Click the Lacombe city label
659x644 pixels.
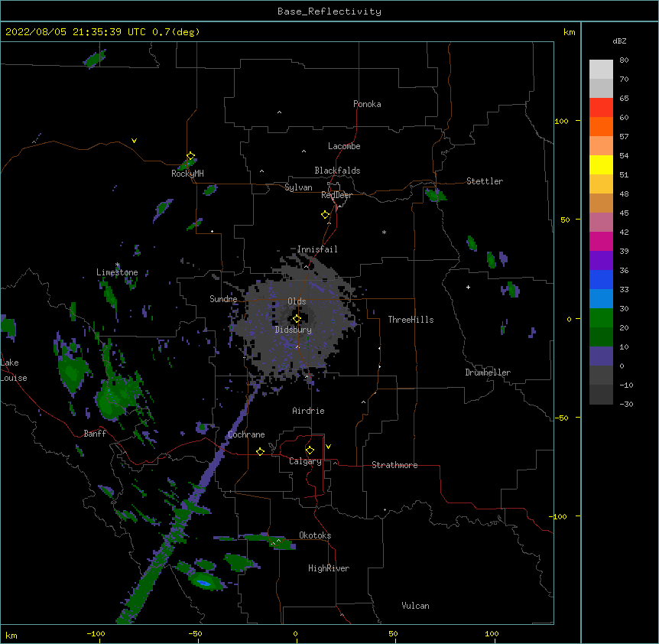coord(344,146)
